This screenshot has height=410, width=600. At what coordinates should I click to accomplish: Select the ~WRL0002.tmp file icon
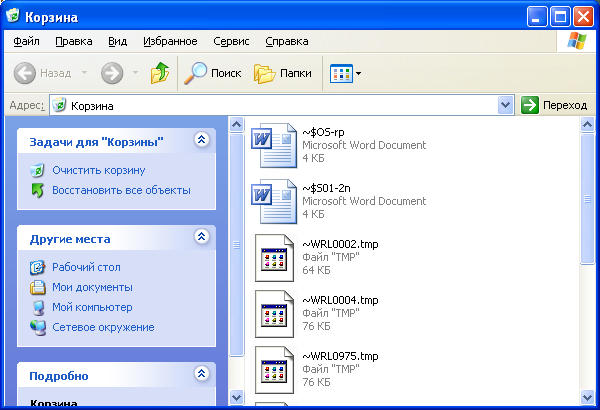point(274,258)
